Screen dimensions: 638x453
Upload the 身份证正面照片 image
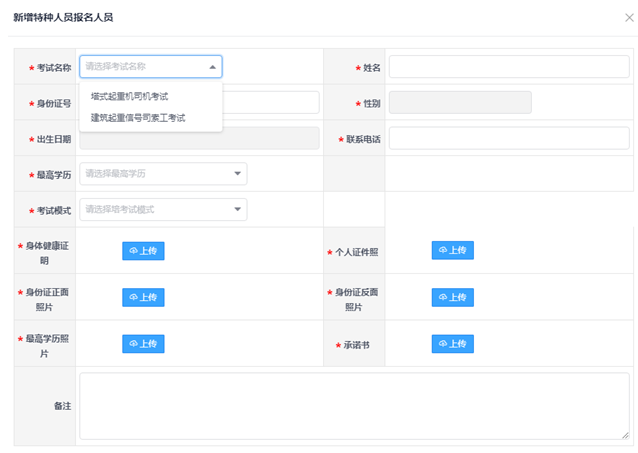click(143, 297)
